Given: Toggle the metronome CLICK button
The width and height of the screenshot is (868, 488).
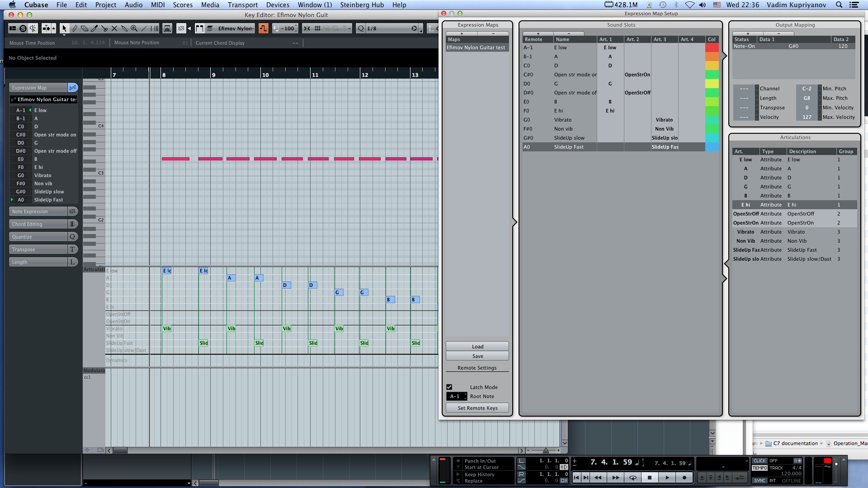Looking at the screenshot, I should [x=759, y=461].
